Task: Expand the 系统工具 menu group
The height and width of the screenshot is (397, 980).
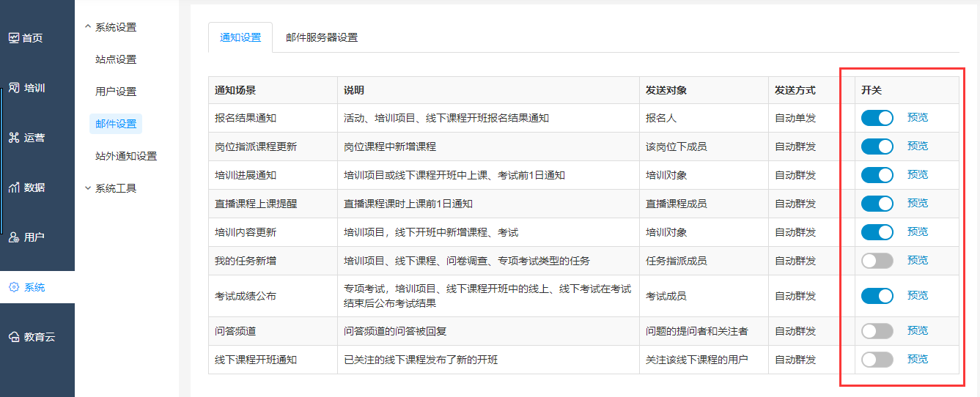Action: coord(111,188)
